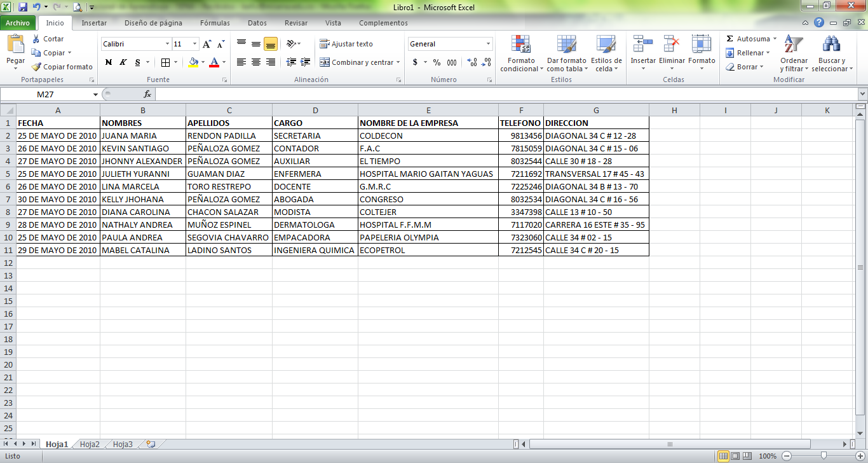Viewport: 868px width, 463px height.
Task: Apply the yellow fill color bucket
Action: coord(193,62)
